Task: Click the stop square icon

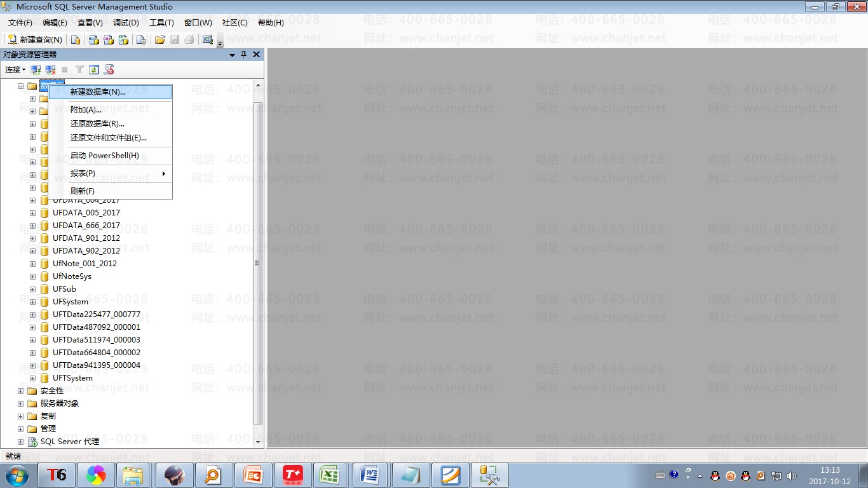Action: 64,70
